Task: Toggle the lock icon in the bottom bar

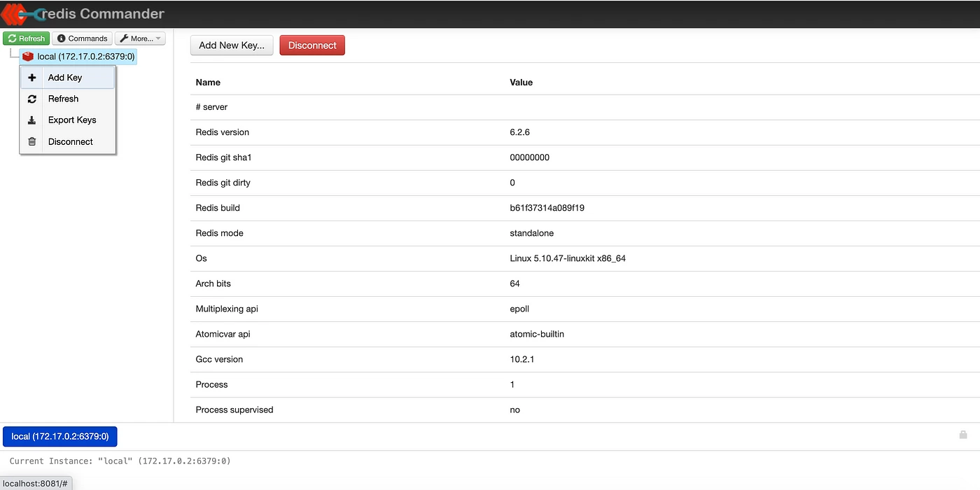Action: (x=963, y=435)
